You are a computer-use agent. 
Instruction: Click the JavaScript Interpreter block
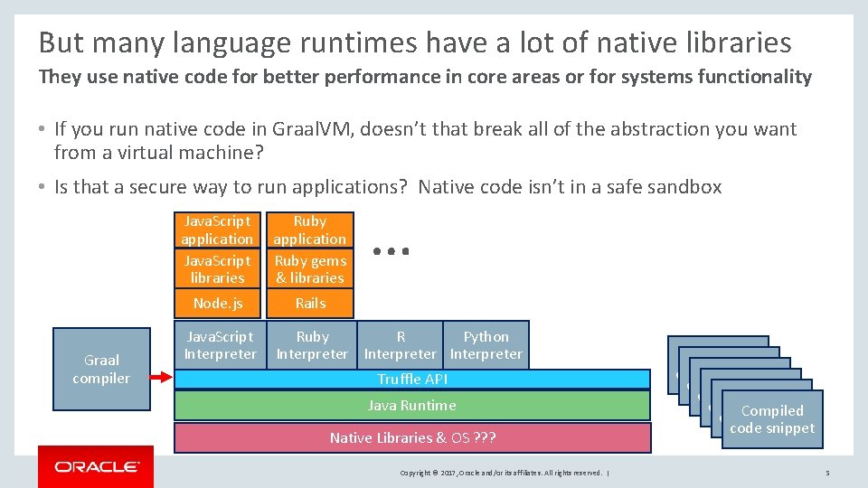point(220,344)
